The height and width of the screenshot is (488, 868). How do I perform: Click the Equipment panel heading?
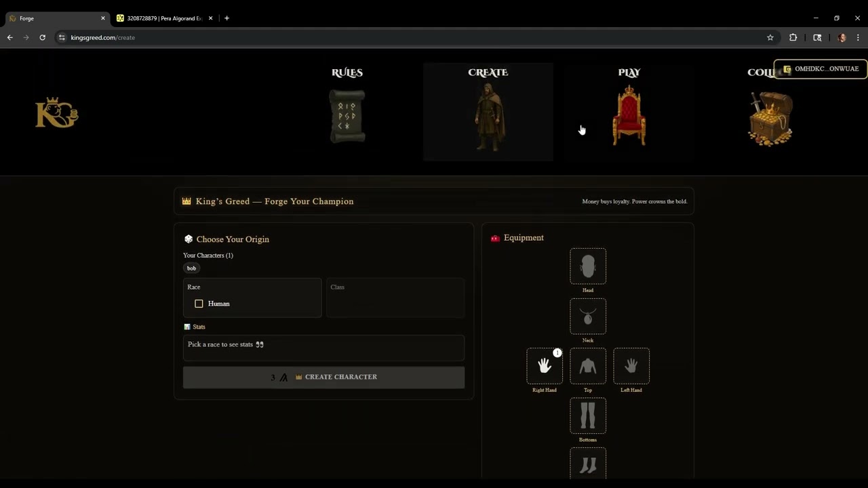point(524,238)
